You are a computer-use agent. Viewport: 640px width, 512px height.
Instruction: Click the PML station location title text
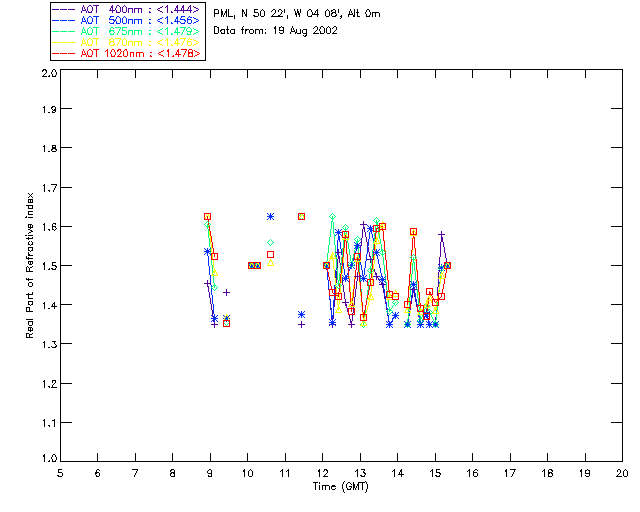click(311, 14)
